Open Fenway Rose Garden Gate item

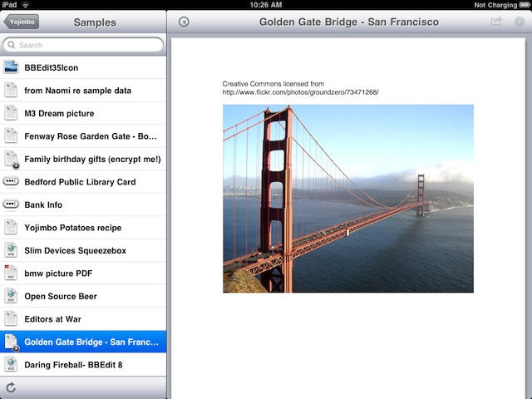(x=91, y=136)
